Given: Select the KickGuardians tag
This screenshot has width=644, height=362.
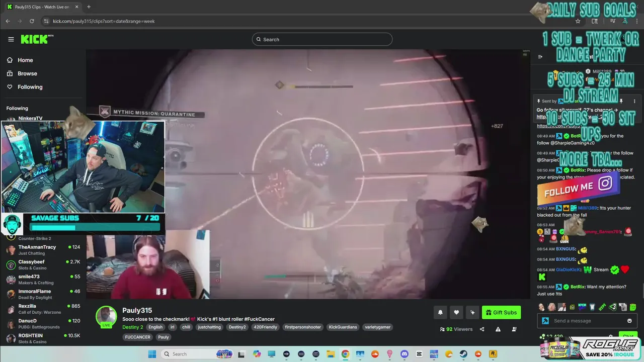Looking at the screenshot, I should [x=343, y=327].
